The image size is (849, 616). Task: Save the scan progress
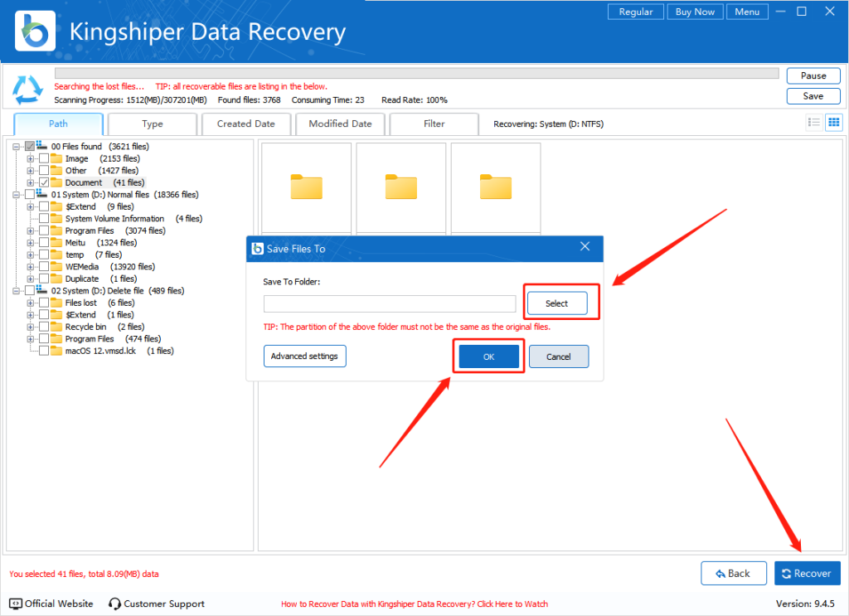pyautogui.click(x=813, y=96)
